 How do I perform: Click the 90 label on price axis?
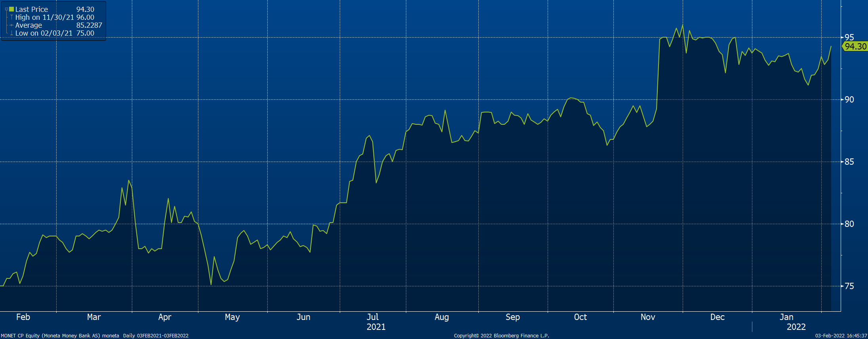tap(849, 100)
